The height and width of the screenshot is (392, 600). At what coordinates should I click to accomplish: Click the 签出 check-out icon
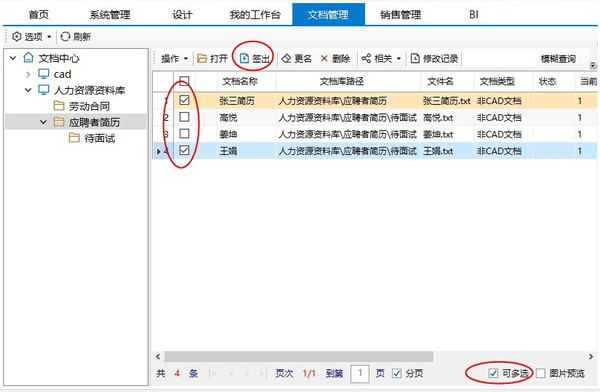[x=244, y=58]
